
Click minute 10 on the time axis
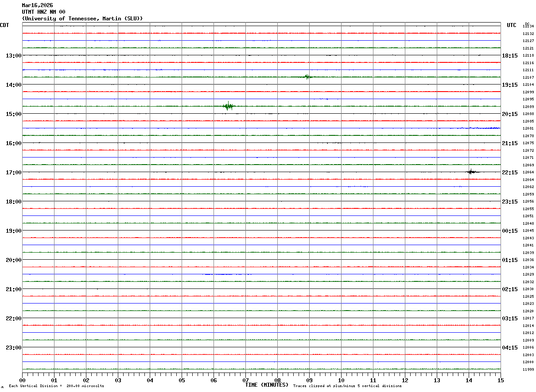click(x=341, y=380)
